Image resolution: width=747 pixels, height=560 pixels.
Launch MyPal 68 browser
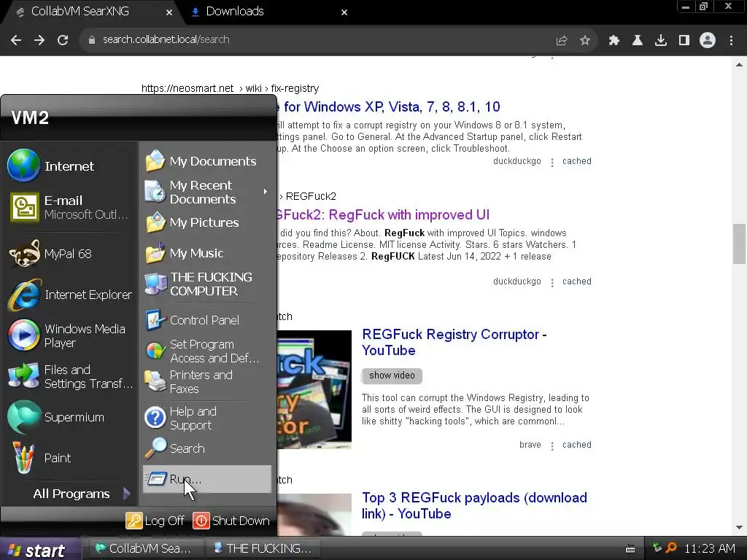point(69,254)
